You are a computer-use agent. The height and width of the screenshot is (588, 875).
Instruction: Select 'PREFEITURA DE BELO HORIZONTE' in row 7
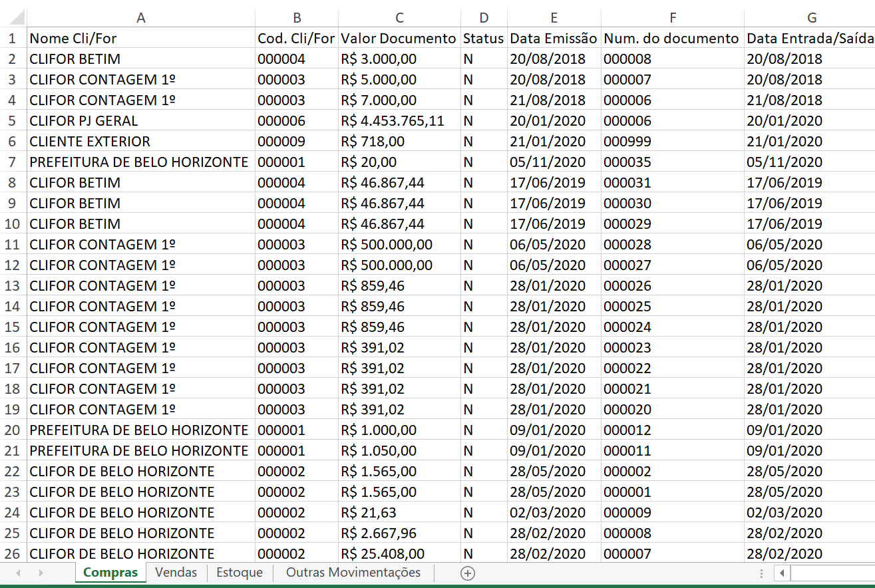[141, 162]
